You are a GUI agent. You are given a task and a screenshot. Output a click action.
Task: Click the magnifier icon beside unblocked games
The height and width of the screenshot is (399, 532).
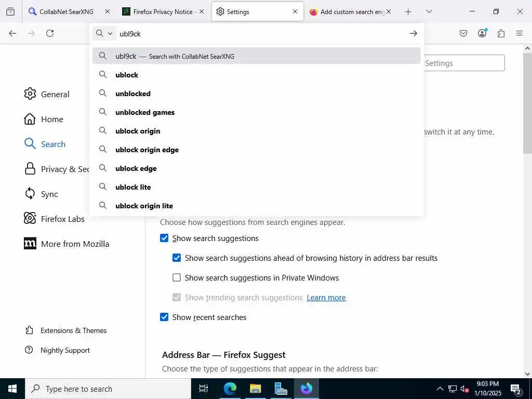[x=102, y=112]
